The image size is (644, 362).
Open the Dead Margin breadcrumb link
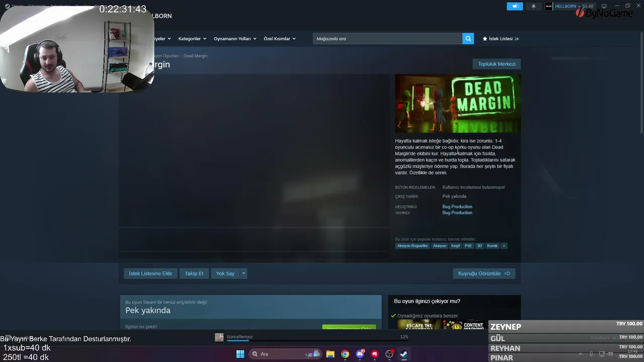[195, 56]
